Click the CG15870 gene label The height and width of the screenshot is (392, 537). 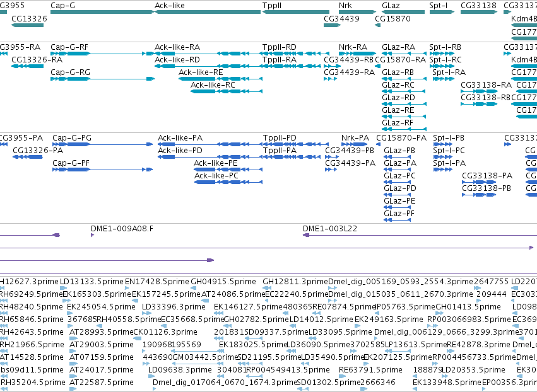pyautogui.click(x=392, y=18)
